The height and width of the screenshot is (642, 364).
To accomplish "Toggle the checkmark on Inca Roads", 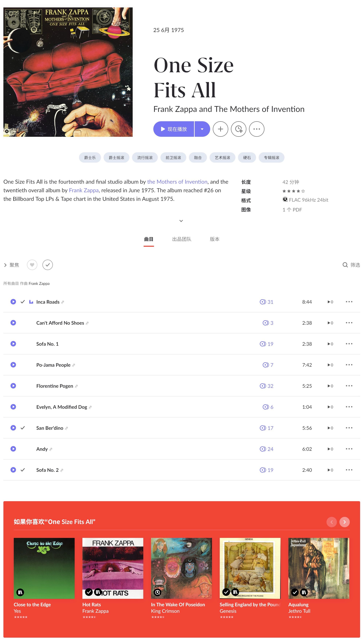I will (x=23, y=302).
